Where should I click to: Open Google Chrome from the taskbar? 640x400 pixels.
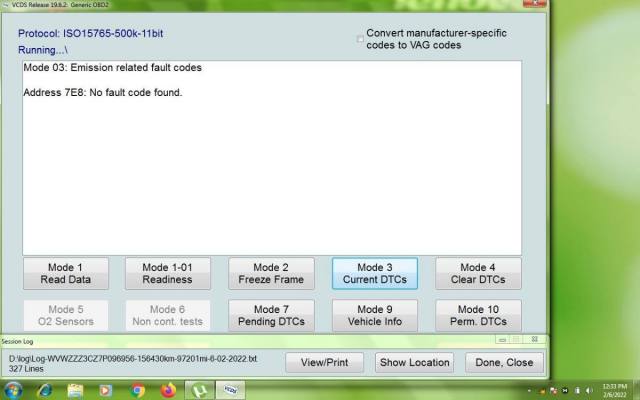138,390
